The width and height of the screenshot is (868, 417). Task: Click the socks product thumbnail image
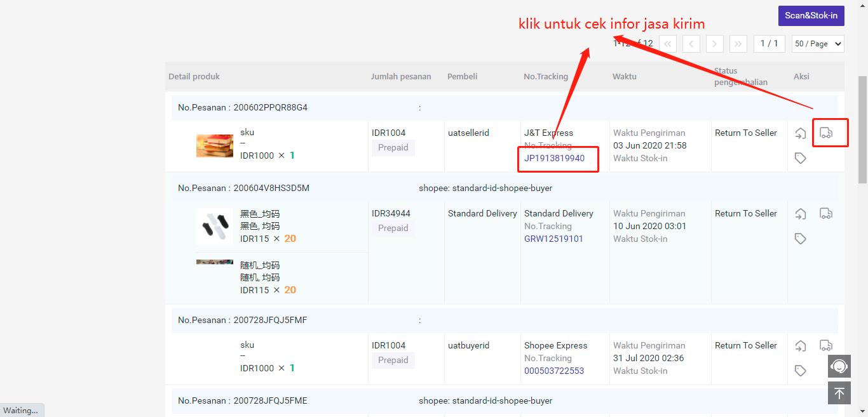coord(215,226)
